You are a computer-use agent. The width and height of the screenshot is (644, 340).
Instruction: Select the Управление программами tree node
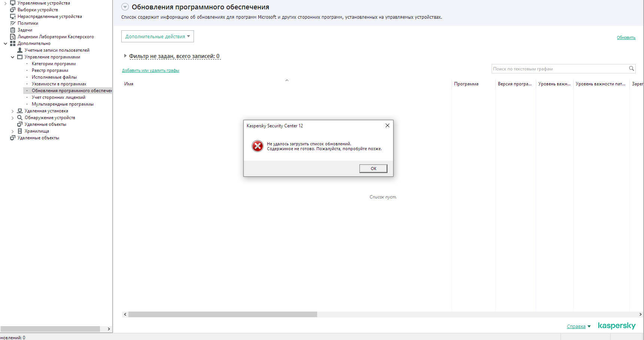52,57
